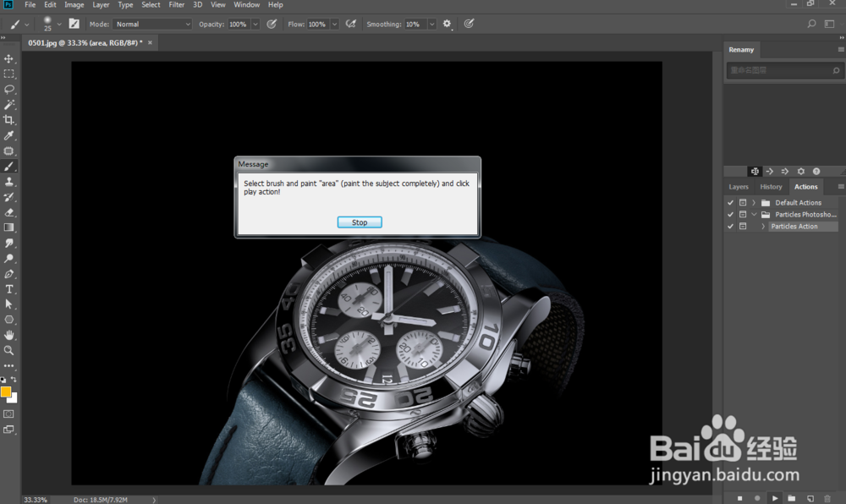
Task: Select the Clone Stamp tool
Action: pos(8,182)
